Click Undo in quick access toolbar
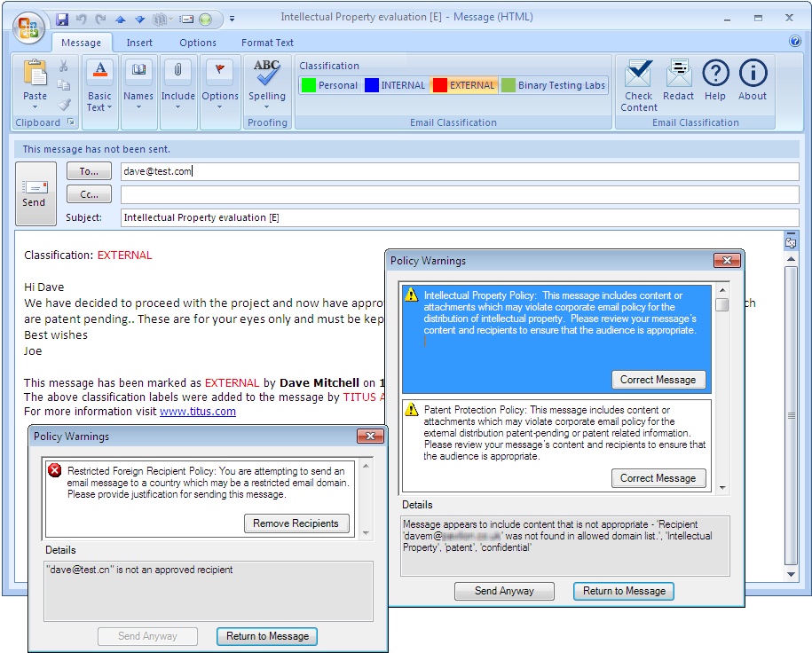The width and height of the screenshot is (812, 653). (82, 20)
